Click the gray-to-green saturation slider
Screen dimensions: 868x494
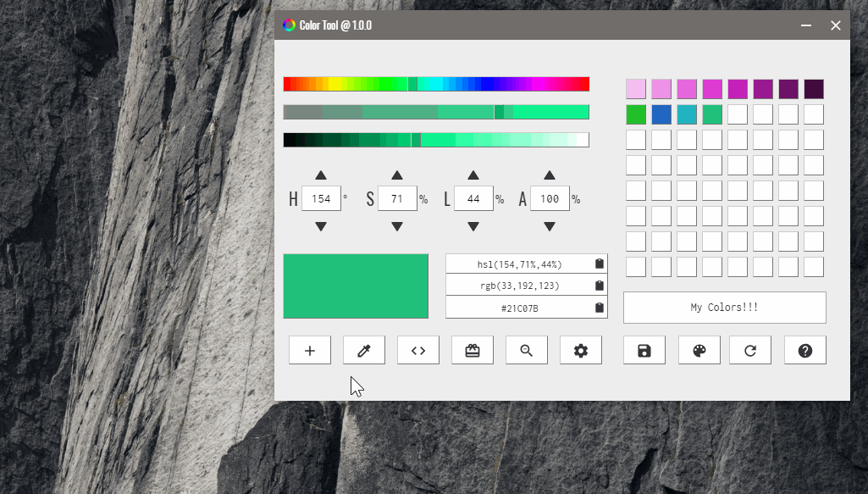point(436,112)
